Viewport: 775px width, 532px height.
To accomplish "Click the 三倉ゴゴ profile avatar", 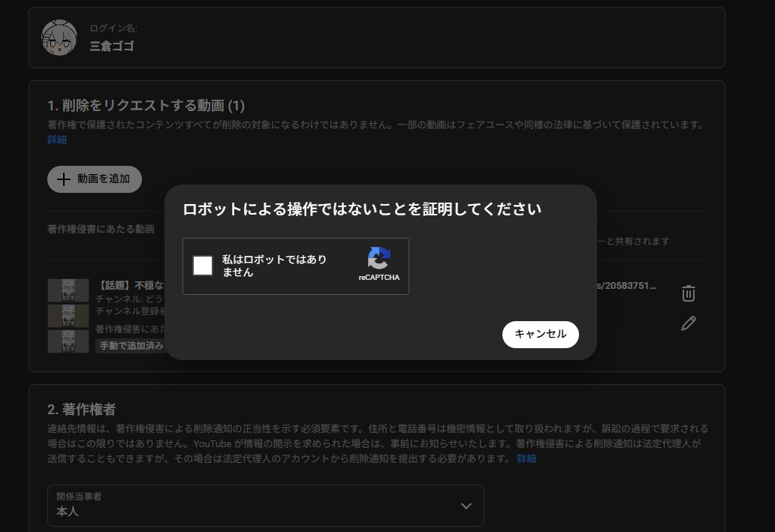I will 59,38.
